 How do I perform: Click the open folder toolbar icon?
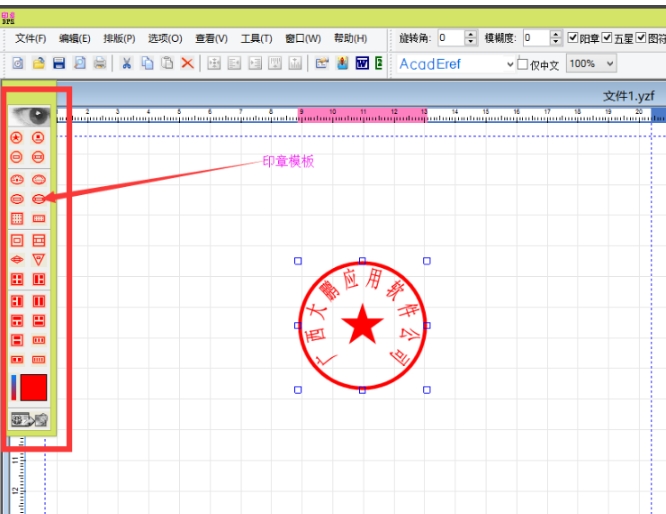tap(39, 63)
